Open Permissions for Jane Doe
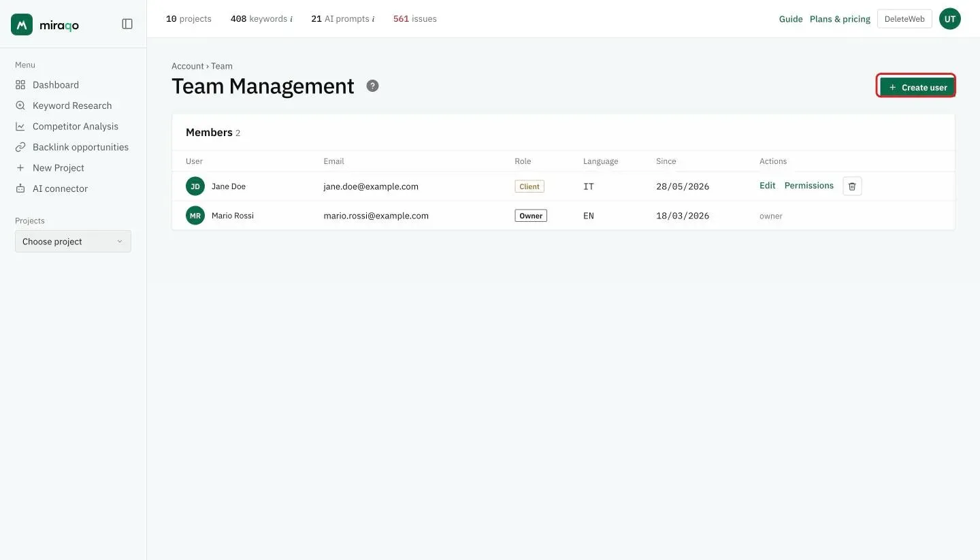The width and height of the screenshot is (980, 560). (808, 186)
